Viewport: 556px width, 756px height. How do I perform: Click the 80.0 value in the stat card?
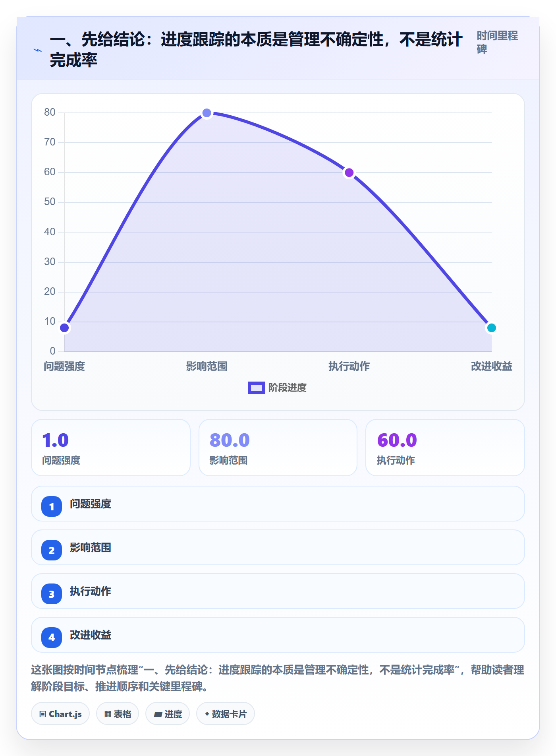coord(230,440)
